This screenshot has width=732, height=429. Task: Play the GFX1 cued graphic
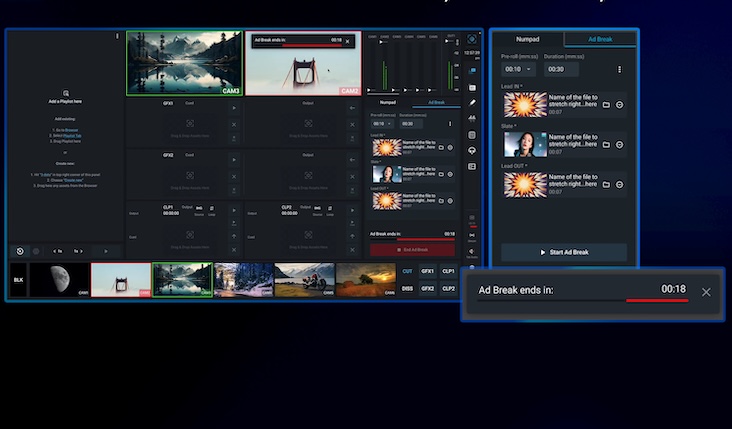click(x=234, y=108)
